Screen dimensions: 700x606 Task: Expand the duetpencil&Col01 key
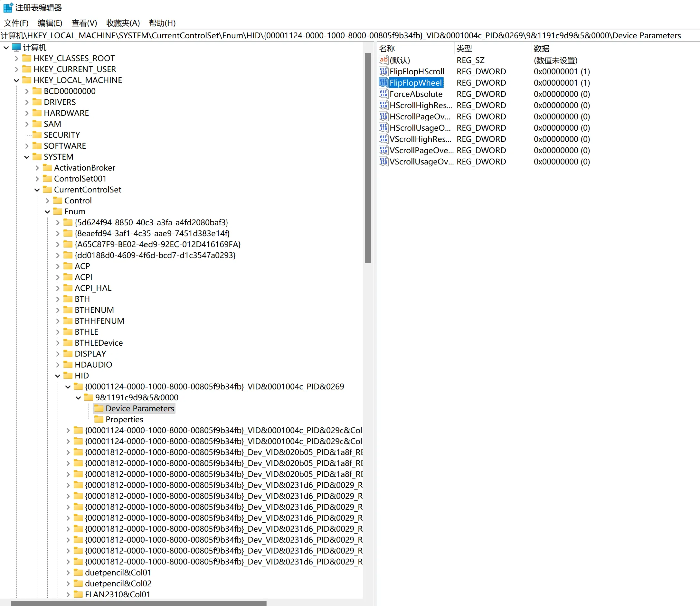(68, 573)
